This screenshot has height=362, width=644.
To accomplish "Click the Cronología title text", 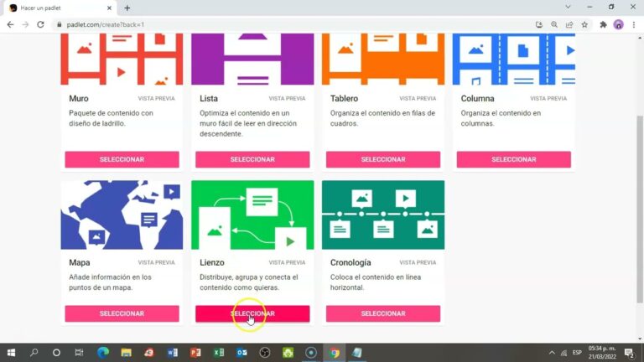I will click(351, 262).
